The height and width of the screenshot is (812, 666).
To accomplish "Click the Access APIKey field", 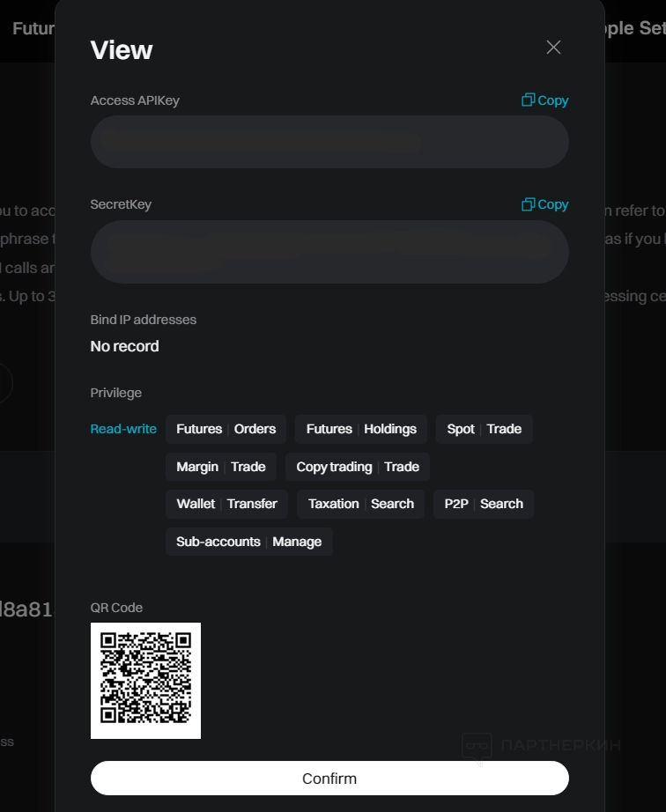I will 329,142.
